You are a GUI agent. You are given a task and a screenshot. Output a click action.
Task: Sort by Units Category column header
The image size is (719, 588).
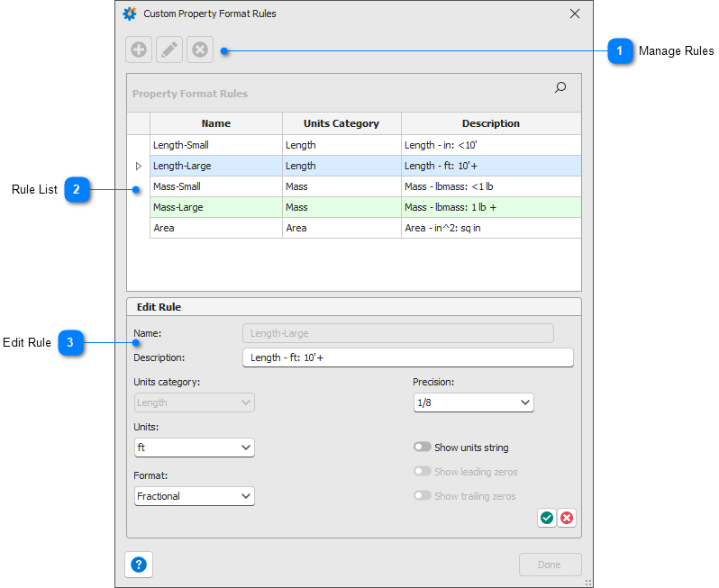[x=341, y=123]
